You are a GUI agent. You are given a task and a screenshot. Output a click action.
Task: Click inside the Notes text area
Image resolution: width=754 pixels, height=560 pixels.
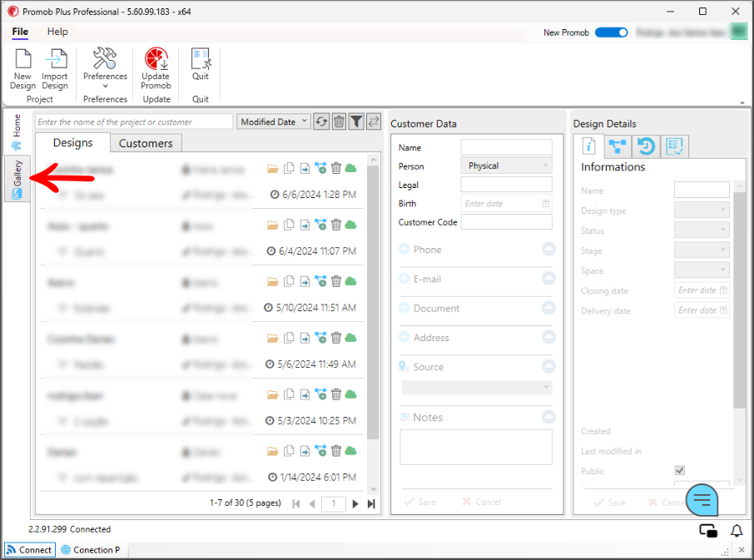coord(476,447)
